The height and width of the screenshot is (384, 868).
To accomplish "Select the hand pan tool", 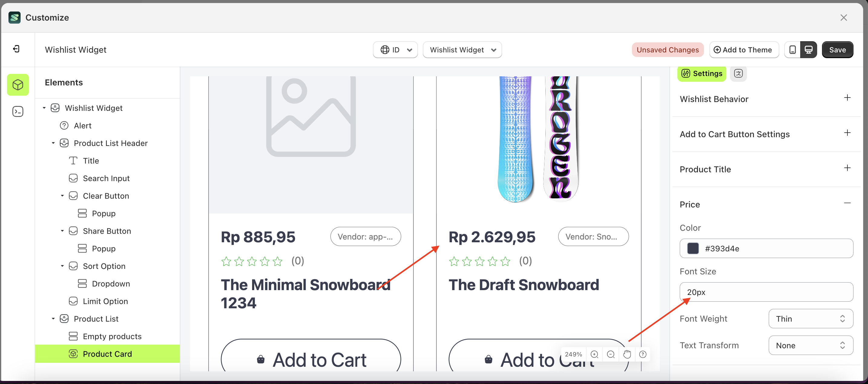I will pos(627,354).
